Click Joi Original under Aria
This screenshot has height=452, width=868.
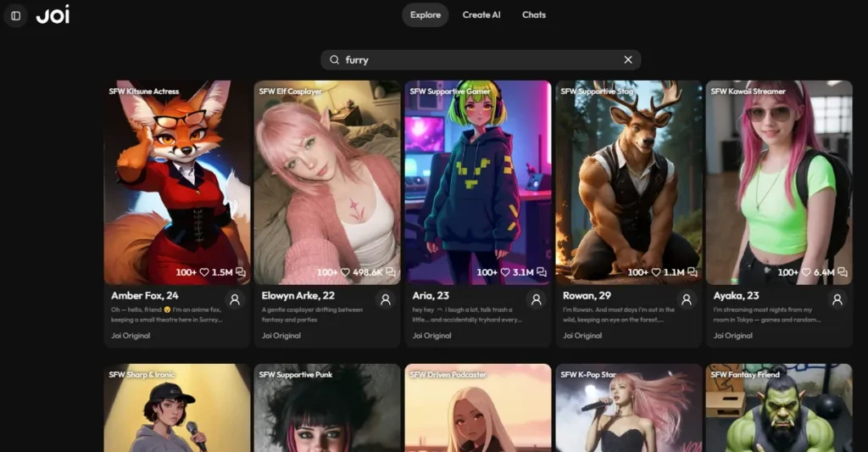pyautogui.click(x=431, y=336)
